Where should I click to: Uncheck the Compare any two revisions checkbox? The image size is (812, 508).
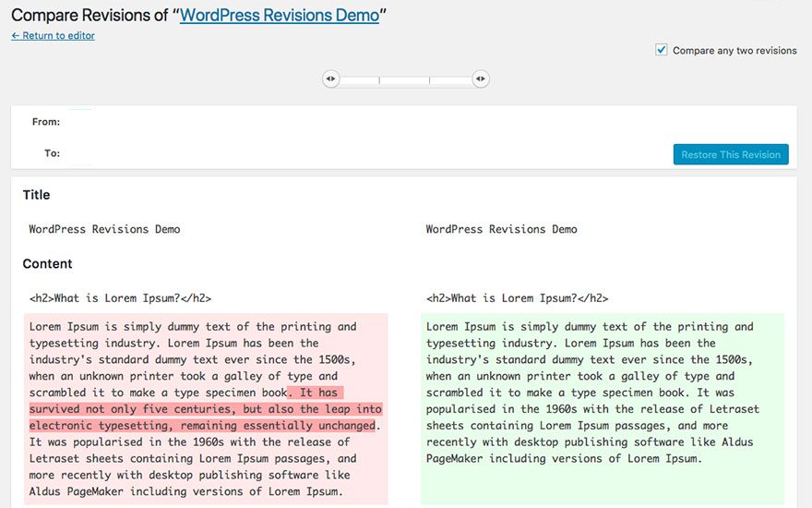(x=662, y=50)
